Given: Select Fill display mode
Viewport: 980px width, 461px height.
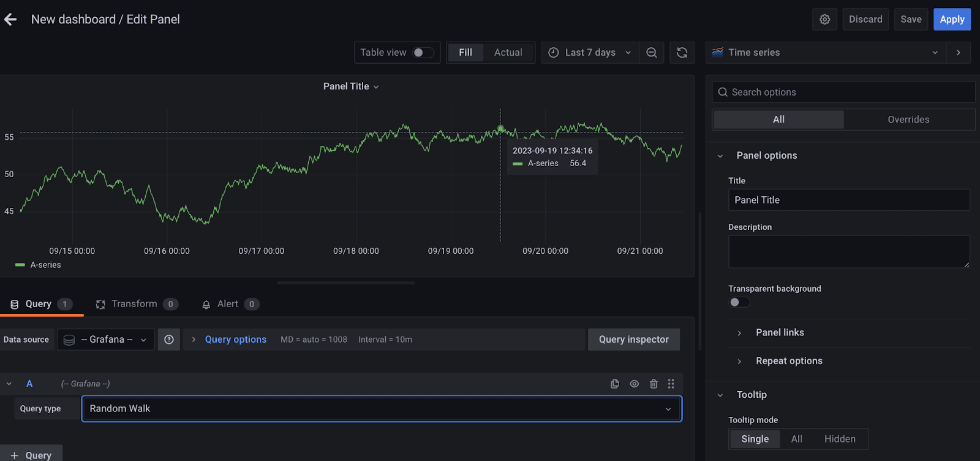Looking at the screenshot, I should point(466,53).
